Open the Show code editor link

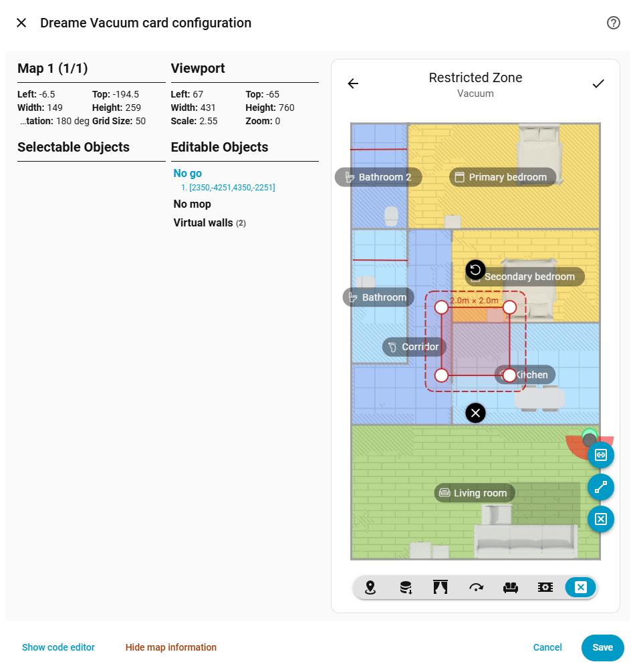58,647
